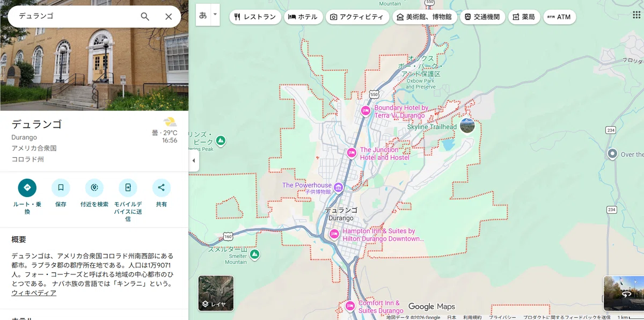The width and height of the screenshot is (644, 320).
Task: Send to mobile device icon
Action: click(x=128, y=187)
